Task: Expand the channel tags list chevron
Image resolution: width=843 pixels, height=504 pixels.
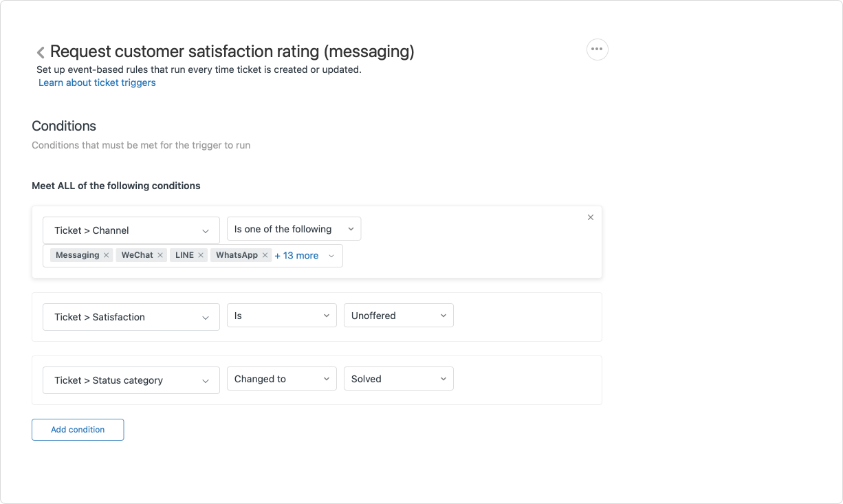Action: coord(331,256)
